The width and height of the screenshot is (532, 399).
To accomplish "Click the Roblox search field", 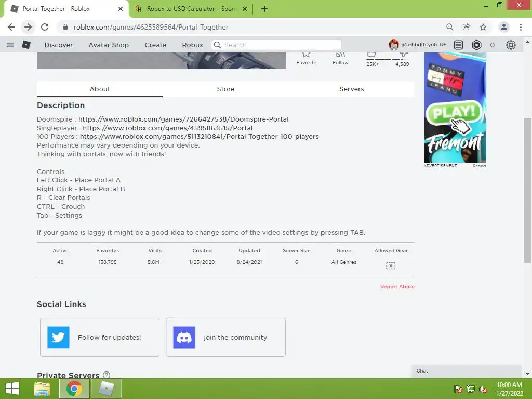I will click(276, 45).
